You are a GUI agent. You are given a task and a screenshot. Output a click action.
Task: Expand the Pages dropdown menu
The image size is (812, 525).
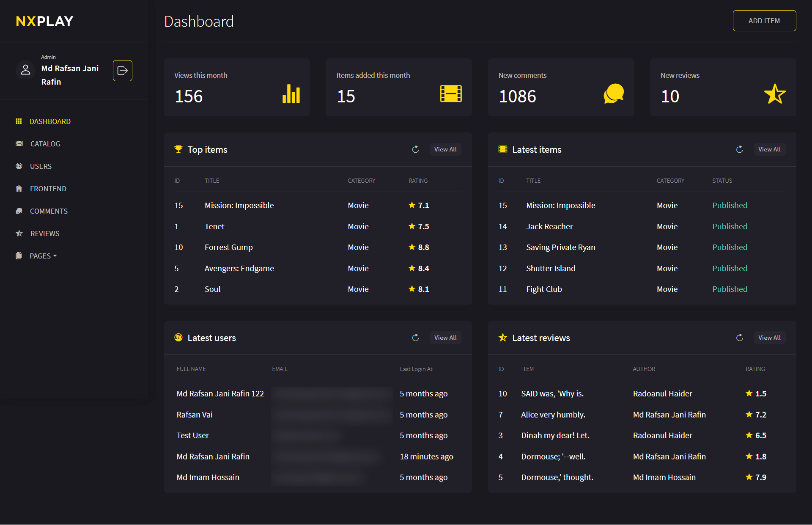pos(43,256)
